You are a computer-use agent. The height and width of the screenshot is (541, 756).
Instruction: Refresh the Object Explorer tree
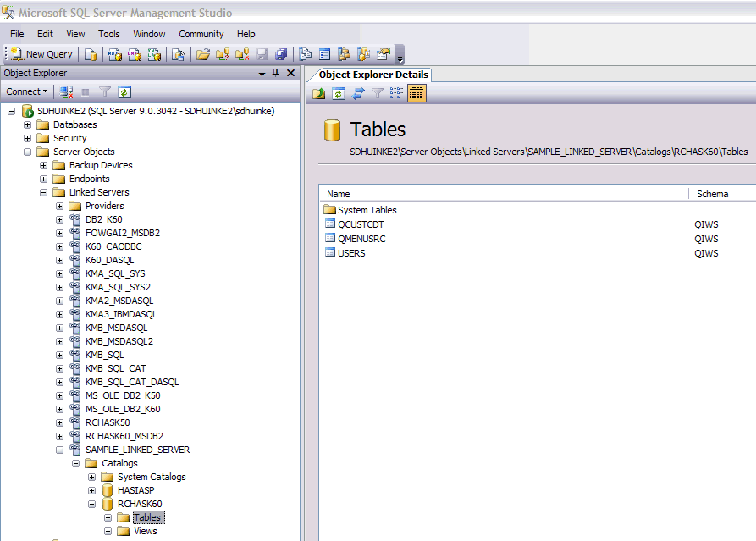(124, 91)
